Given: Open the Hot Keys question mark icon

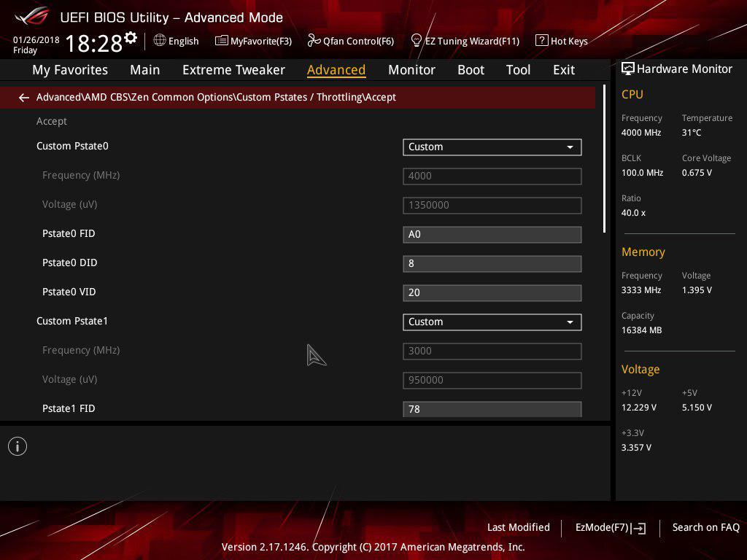Looking at the screenshot, I should pos(542,41).
